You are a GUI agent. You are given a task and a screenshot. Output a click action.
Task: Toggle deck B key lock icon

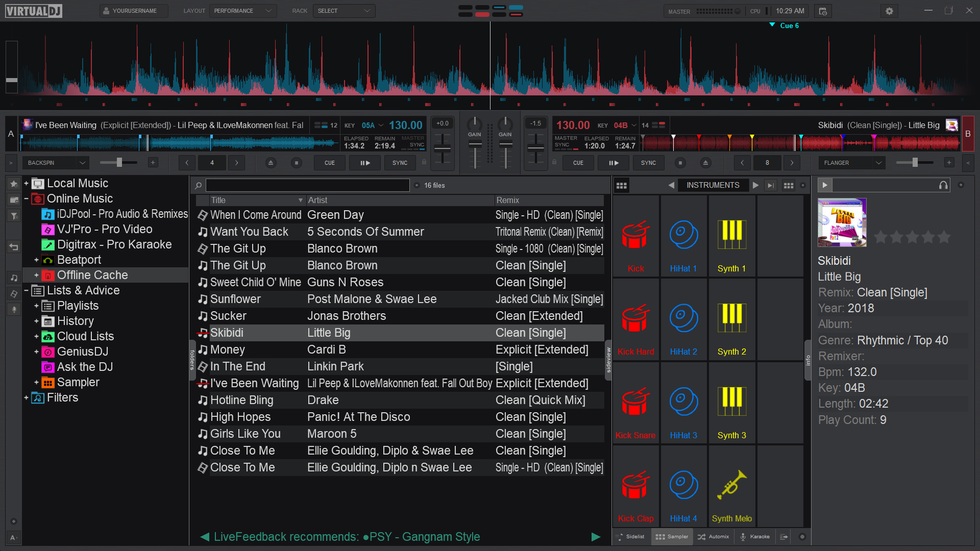554,162
